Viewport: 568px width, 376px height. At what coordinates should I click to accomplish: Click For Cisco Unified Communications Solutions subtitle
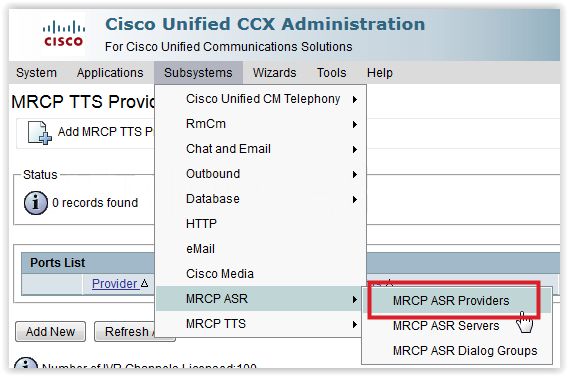coord(229,47)
